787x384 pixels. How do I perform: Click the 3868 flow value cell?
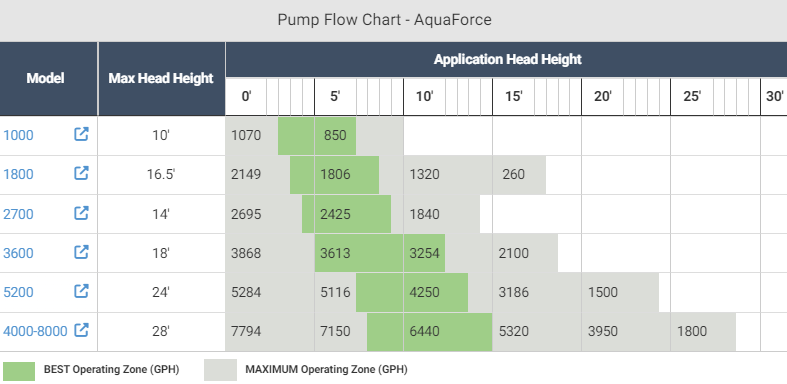click(246, 253)
